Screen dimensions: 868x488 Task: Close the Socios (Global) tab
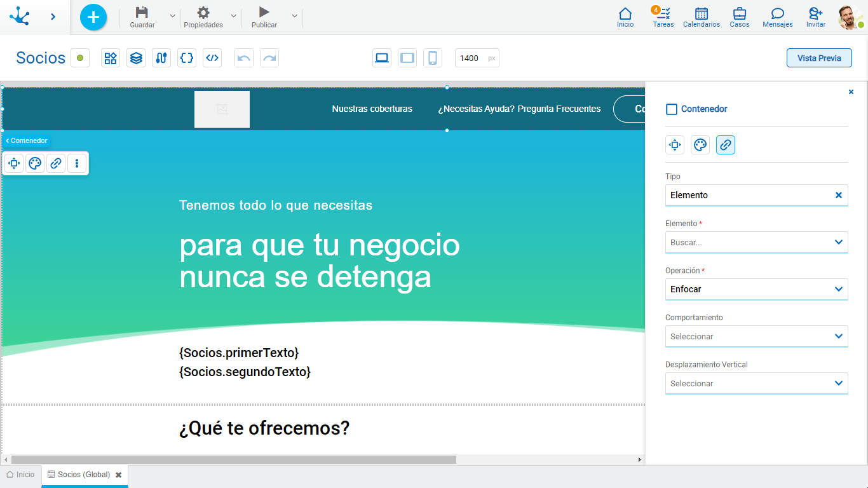118,475
